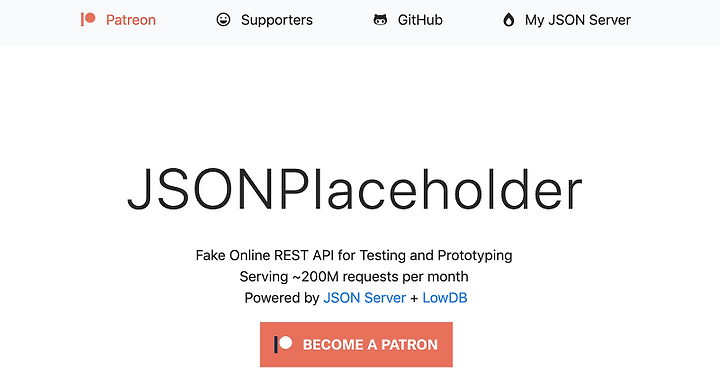Click the Serving ~200M requests per month text
This screenshot has width=720, height=392.
[x=354, y=277]
